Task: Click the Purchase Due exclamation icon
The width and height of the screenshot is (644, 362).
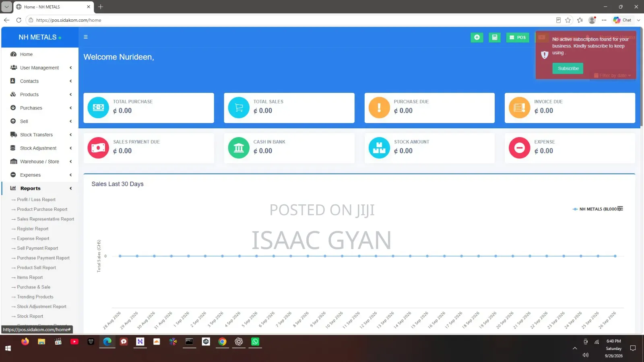Action: pos(379,108)
